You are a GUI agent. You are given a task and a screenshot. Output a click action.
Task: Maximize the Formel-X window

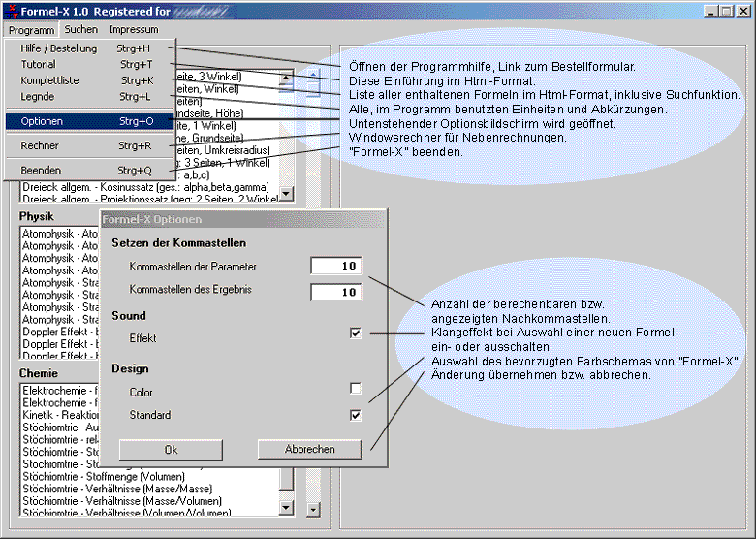pyautogui.click(x=727, y=11)
